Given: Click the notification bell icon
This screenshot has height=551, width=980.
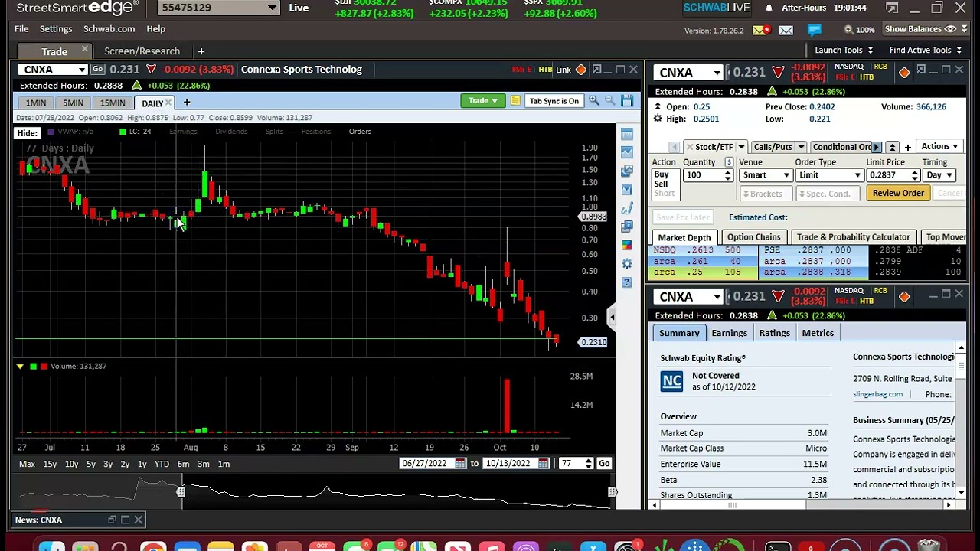Looking at the screenshot, I should tap(769, 8).
